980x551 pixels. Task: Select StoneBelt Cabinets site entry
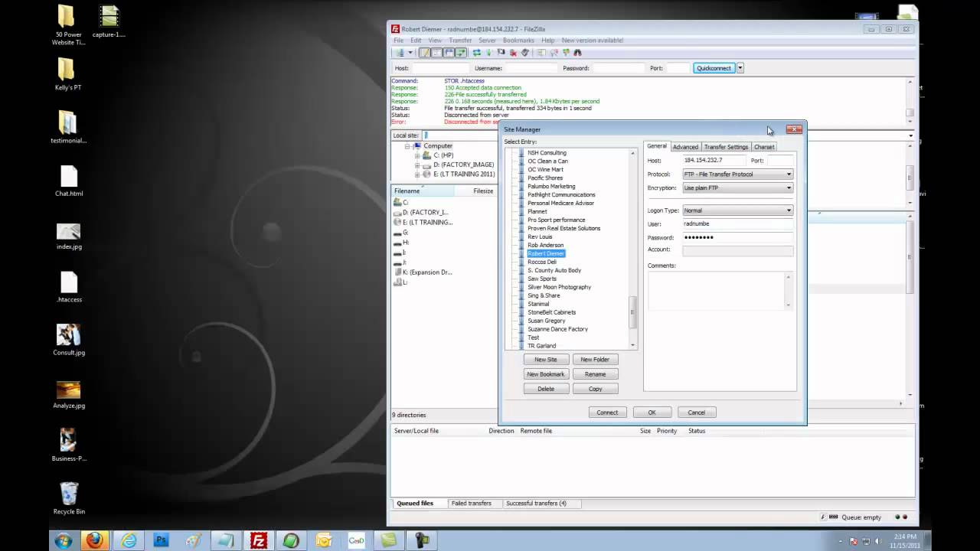pos(551,312)
